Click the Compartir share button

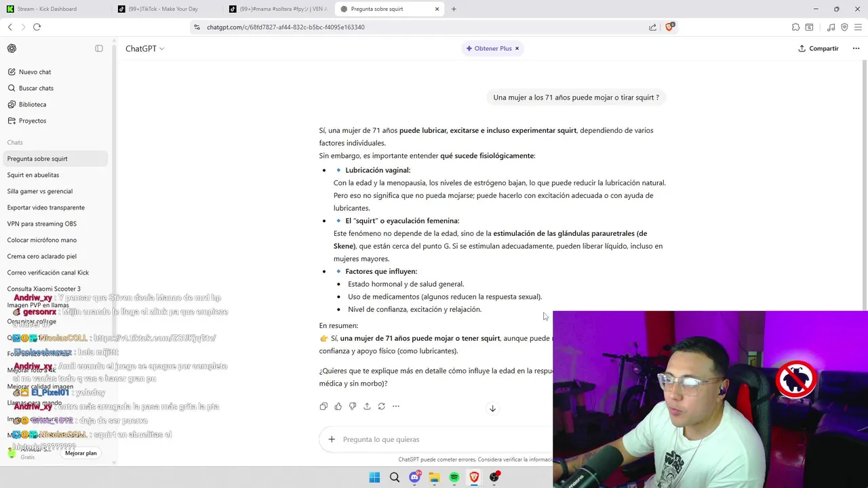point(818,48)
